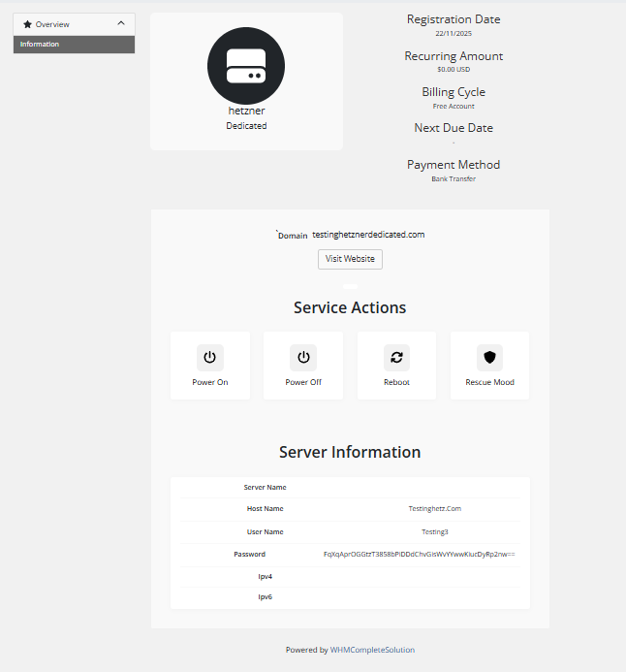The image size is (626, 672).
Task: Click the Testing3 user name value
Action: tap(434, 531)
